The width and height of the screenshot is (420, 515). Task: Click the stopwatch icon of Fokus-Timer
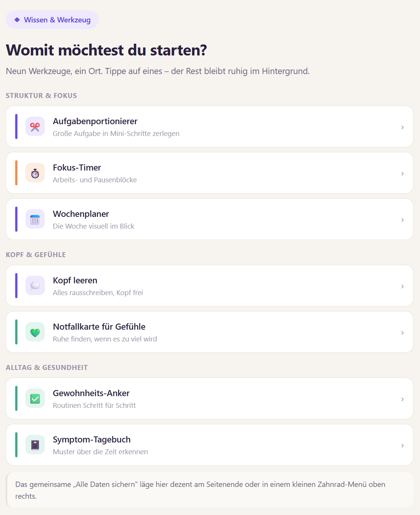[x=35, y=173]
